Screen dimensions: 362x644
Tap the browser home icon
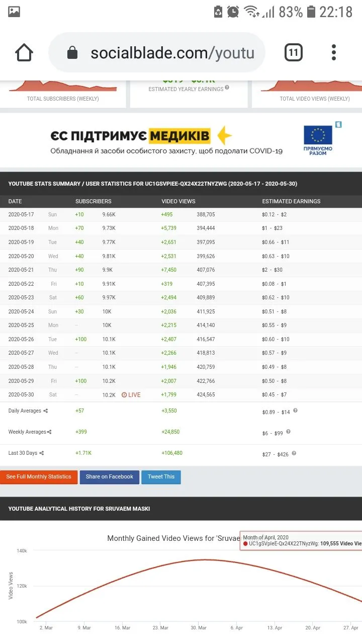click(x=24, y=53)
